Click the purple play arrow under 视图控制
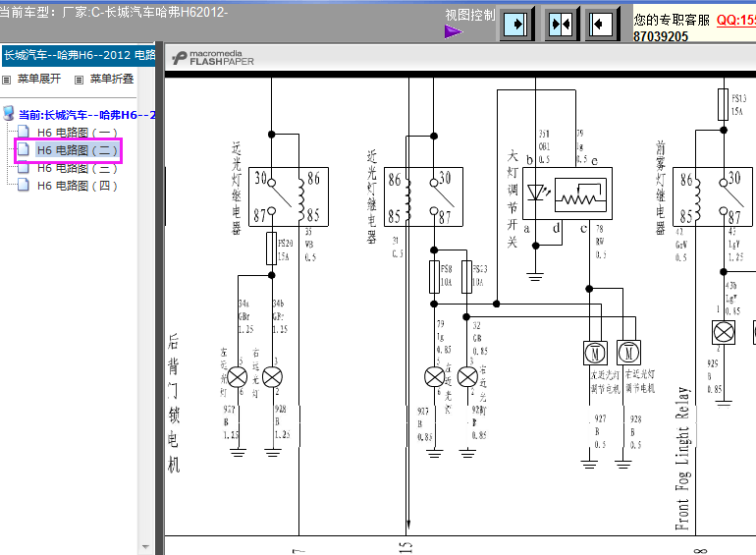Screen dimensions: 756x555 pyautogui.click(x=454, y=31)
